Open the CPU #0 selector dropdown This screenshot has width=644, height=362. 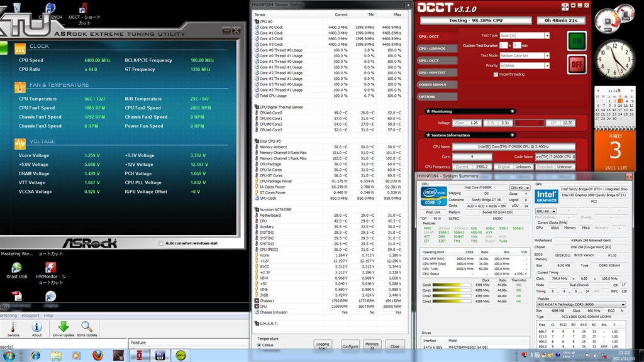click(520, 187)
